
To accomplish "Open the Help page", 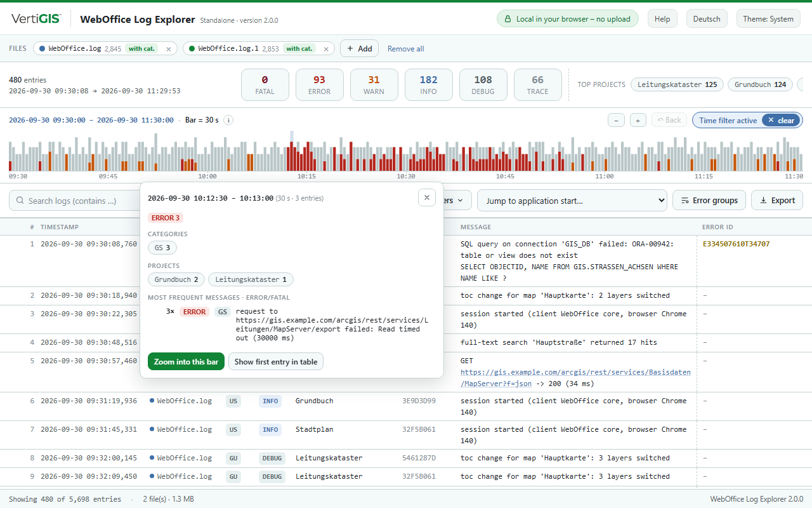I will coord(662,19).
